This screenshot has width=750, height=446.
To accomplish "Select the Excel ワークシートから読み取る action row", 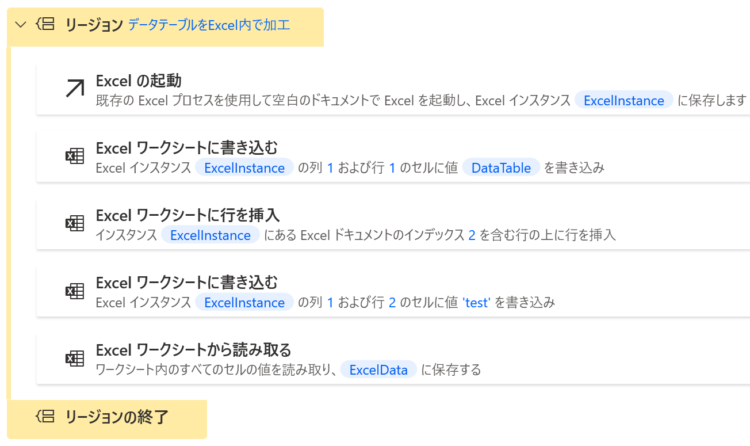I will (x=393, y=359).
